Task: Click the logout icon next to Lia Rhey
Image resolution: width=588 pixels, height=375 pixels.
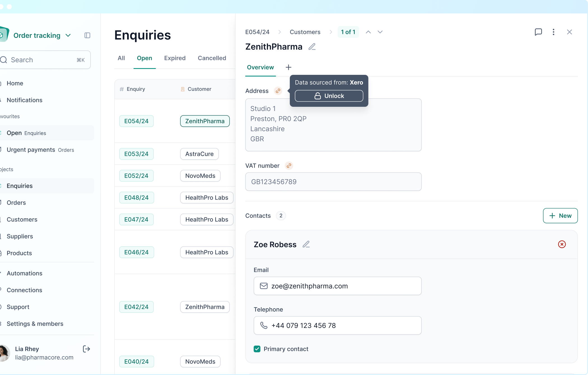Action: 86,349
